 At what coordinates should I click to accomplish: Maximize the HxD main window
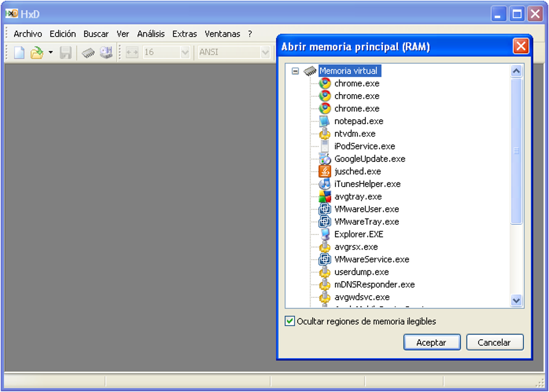pos(517,15)
